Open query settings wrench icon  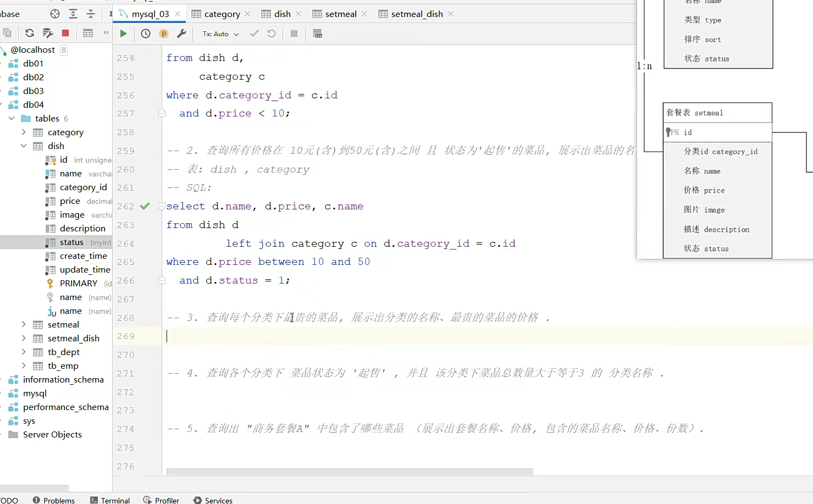coord(181,34)
